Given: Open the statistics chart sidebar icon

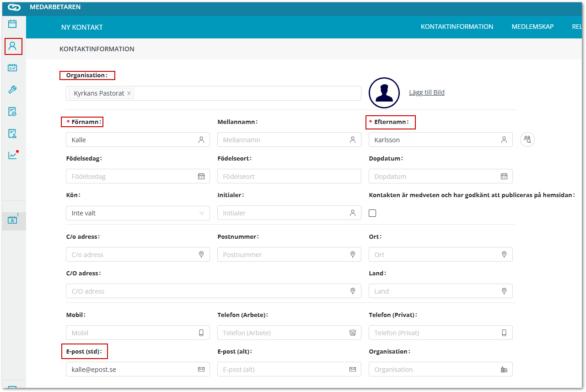Looking at the screenshot, I should (12, 156).
